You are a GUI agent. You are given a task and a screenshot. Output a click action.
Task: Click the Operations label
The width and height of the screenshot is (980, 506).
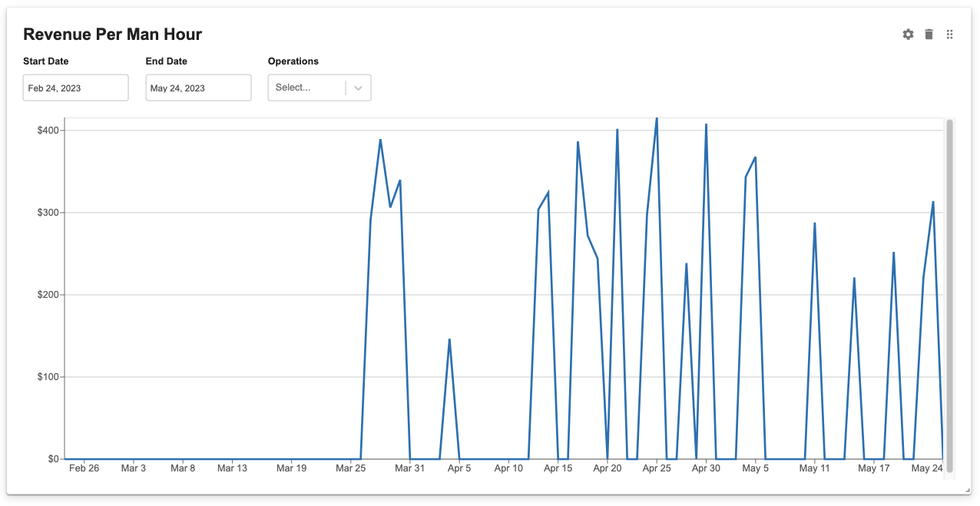(293, 61)
